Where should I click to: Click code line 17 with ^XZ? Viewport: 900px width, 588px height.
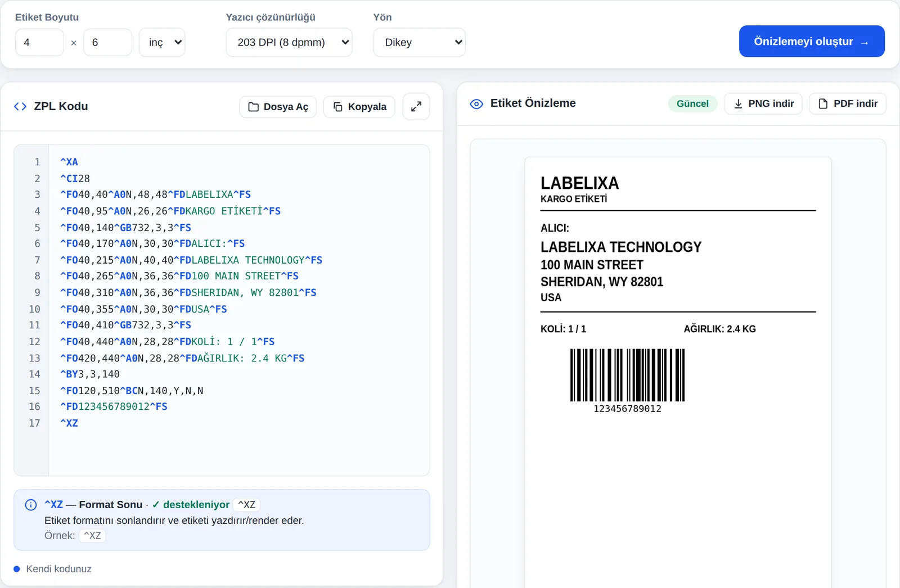(69, 423)
